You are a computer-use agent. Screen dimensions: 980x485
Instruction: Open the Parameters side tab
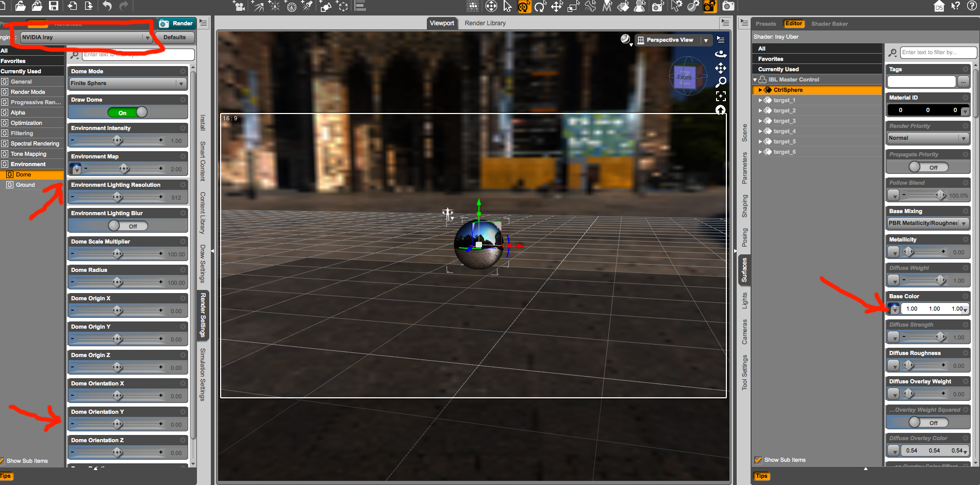(744, 168)
